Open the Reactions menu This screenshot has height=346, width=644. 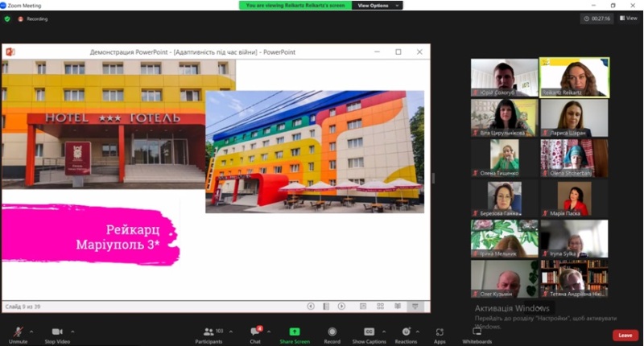406,335
